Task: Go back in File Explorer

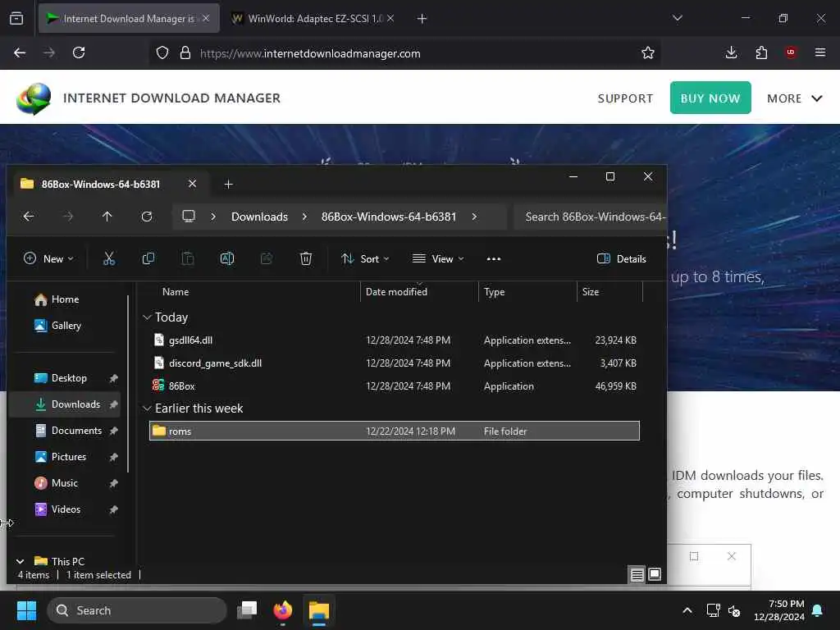Action: click(29, 217)
